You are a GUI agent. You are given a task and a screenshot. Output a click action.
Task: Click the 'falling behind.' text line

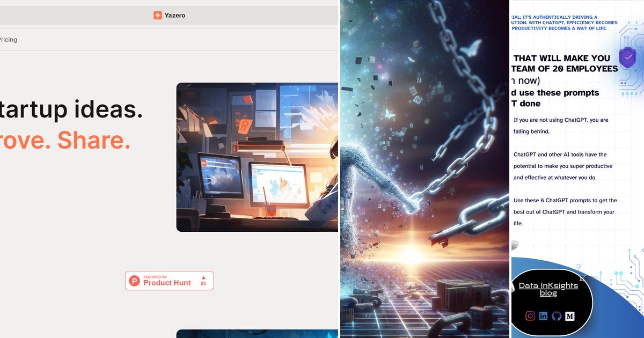[x=531, y=131]
